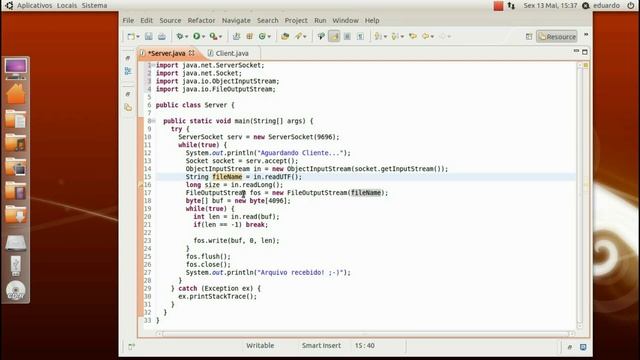Screen dimensions: 640x360
Task: Go to Last Edit Location icon
Action: coord(413,36)
